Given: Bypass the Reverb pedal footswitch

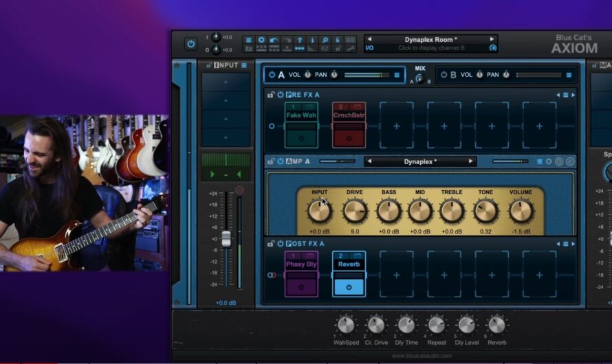Looking at the screenshot, I should tap(349, 288).
